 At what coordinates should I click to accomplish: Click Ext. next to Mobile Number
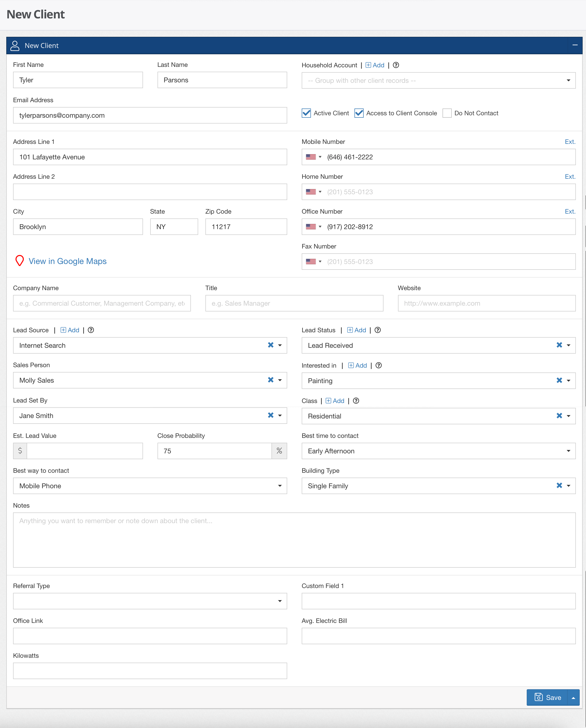pyautogui.click(x=570, y=141)
